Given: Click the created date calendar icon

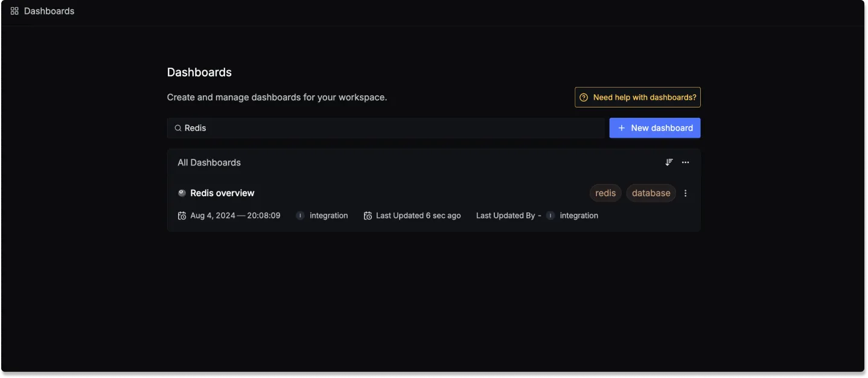Looking at the screenshot, I should pos(182,216).
